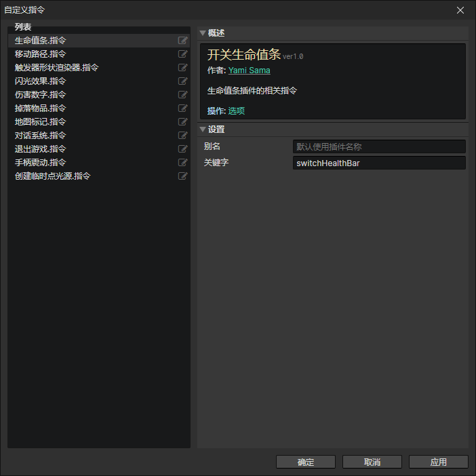Viewport: 476px width, 476px height.
Task: Select 对话系统.指令 in the list
Action: click(x=99, y=136)
